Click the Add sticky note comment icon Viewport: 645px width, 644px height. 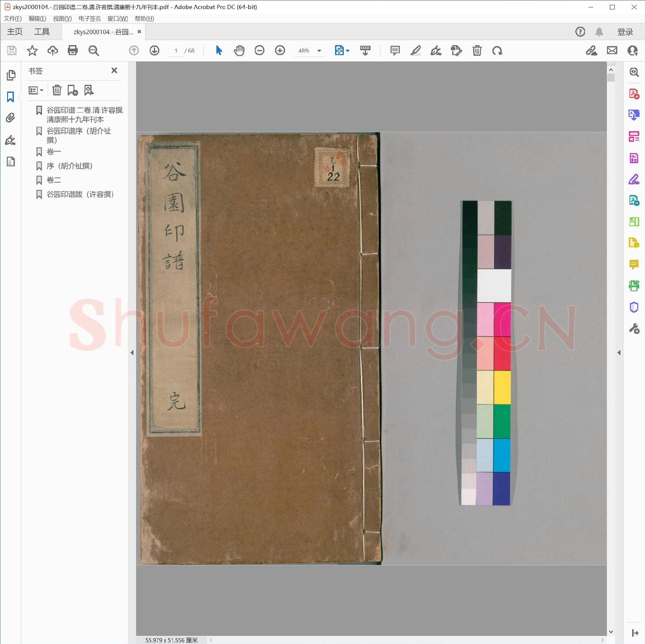pyautogui.click(x=395, y=51)
